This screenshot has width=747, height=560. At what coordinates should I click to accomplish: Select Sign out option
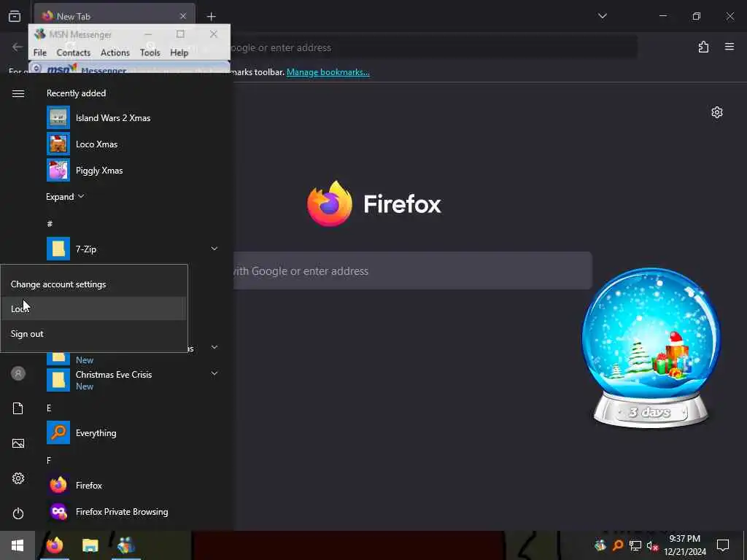(x=94, y=333)
